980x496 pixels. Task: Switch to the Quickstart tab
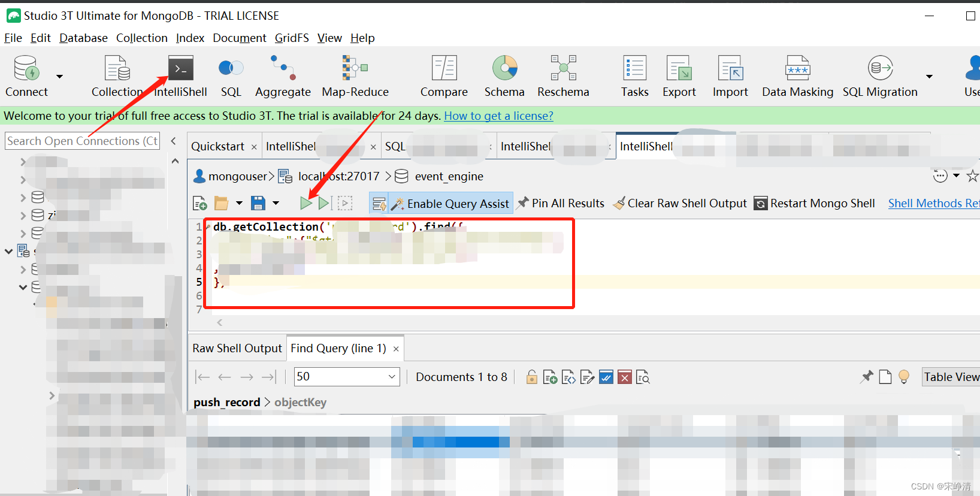(x=217, y=146)
